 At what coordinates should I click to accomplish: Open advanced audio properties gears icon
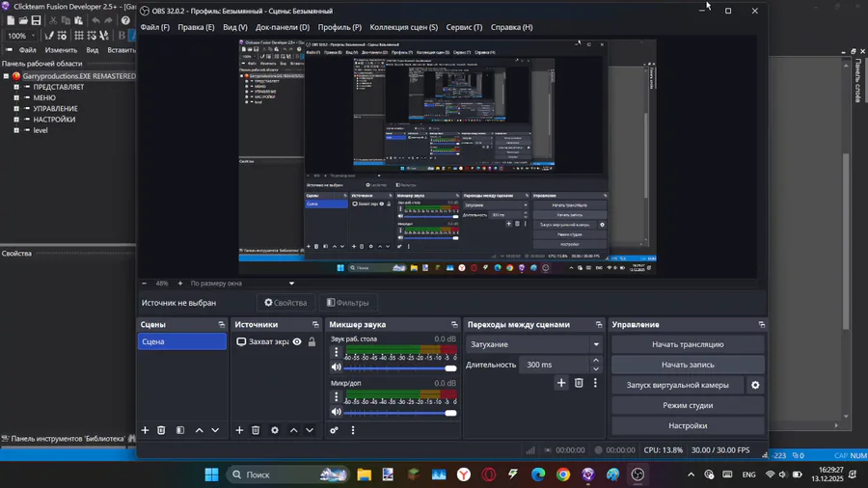coord(334,430)
